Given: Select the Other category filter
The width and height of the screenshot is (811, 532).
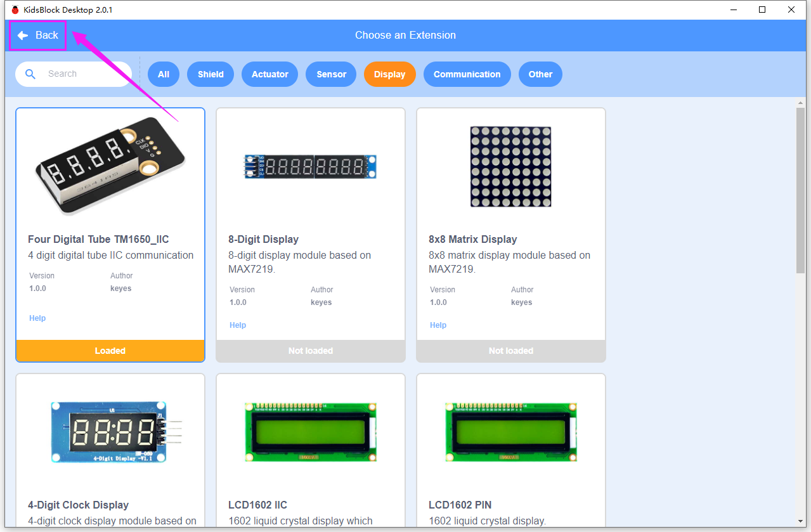Looking at the screenshot, I should (x=541, y=74).
